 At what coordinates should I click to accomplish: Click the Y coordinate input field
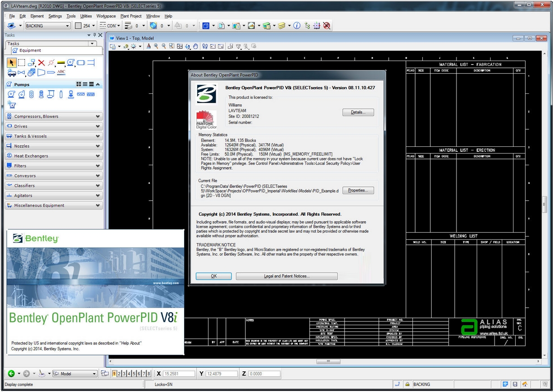coord(221,374)
